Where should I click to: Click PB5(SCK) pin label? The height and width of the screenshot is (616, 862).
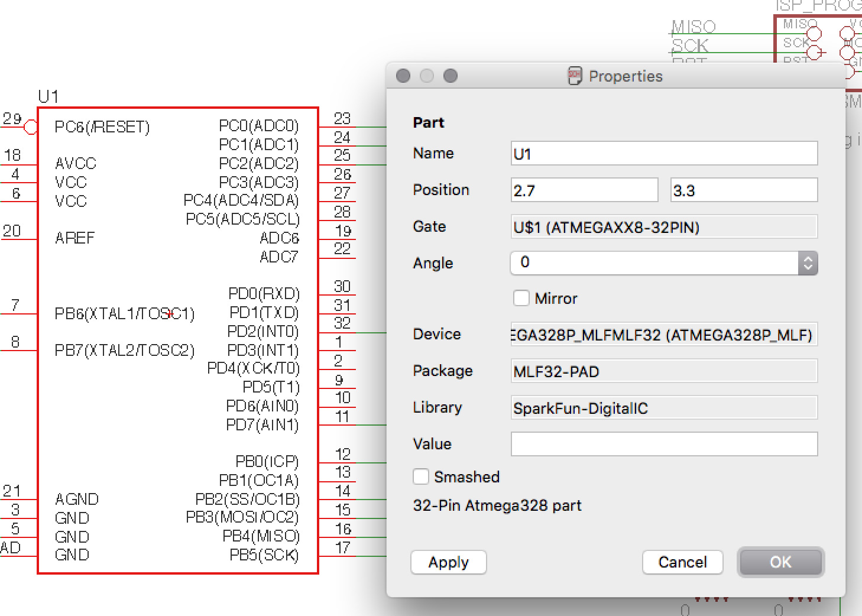click(x=264, y=555)
